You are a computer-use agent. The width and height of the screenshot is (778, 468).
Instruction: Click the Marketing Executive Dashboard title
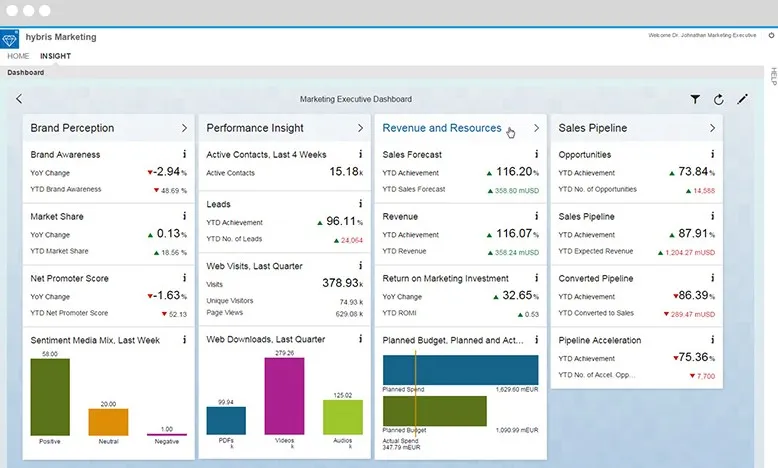click(356, 99)
